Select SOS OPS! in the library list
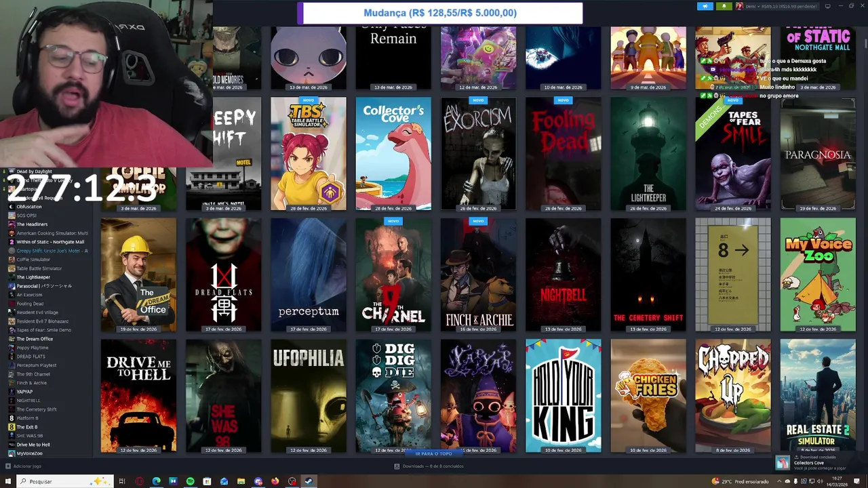 pyautogui.click(x=27, y=216)
